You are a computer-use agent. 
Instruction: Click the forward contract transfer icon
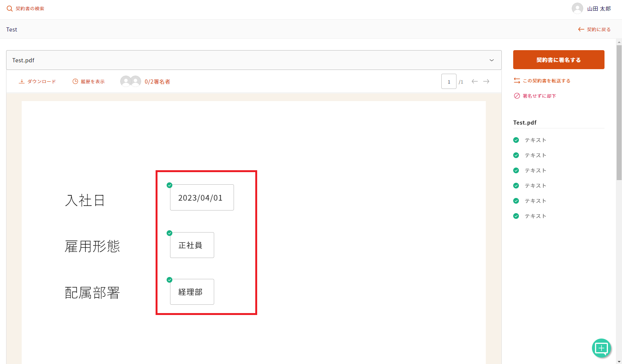(x=517, y=81)
